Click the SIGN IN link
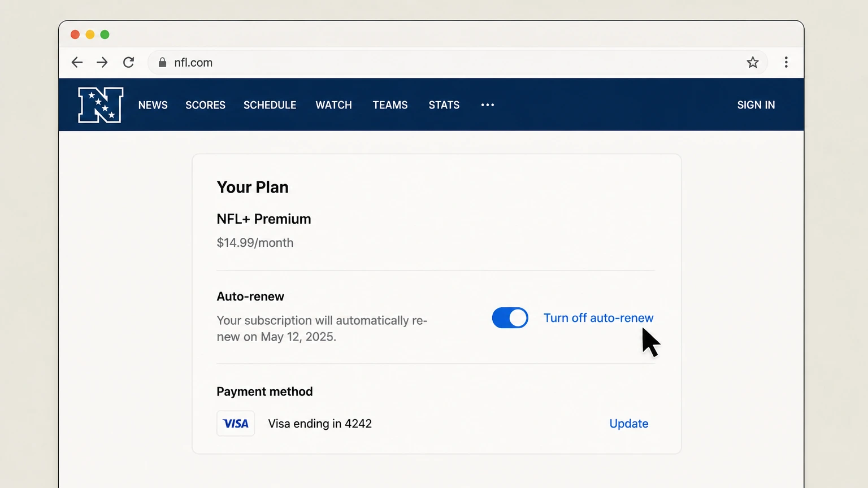The width and height of the screenshot is (868, 488). 756,105
